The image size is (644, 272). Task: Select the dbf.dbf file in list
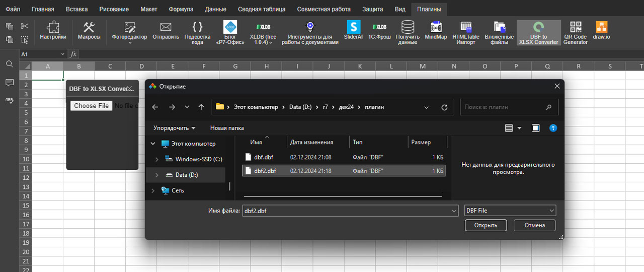(264, 157)
